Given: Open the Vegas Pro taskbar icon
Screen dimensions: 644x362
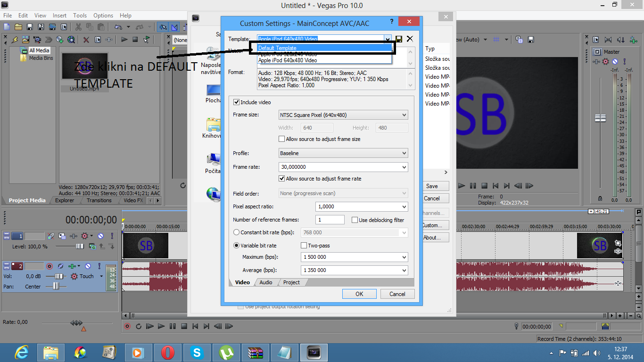Looking at the screenshot, I should 314,352.
